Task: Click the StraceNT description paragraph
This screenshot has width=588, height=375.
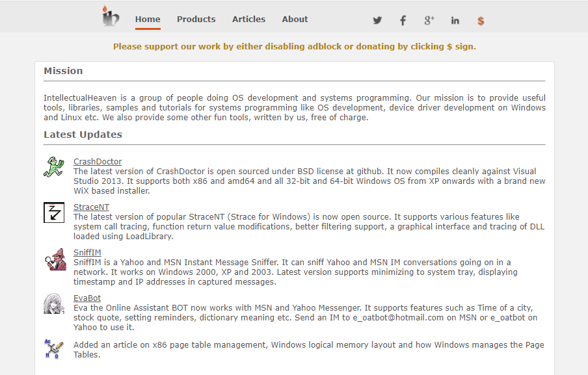Action: 309,227
